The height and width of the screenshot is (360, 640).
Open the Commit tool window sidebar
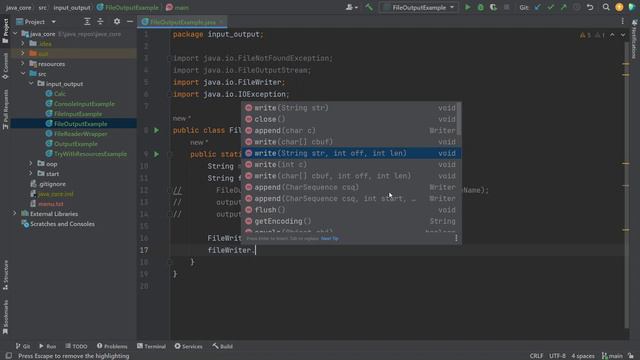pyautogui.click(x=5, y=66)
